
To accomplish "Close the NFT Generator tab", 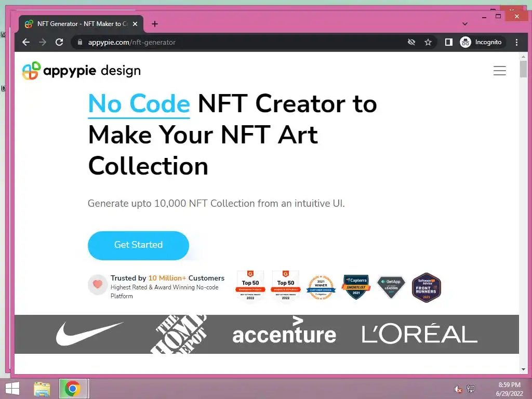I will coord(135,24).
